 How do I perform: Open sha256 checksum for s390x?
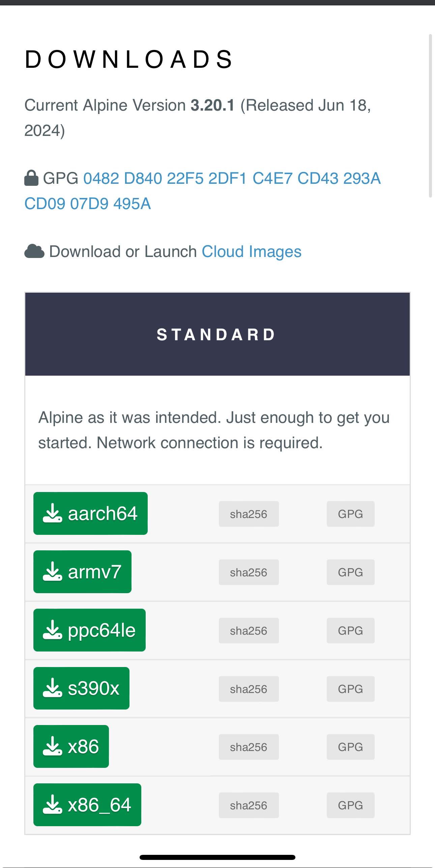point(249,689)
